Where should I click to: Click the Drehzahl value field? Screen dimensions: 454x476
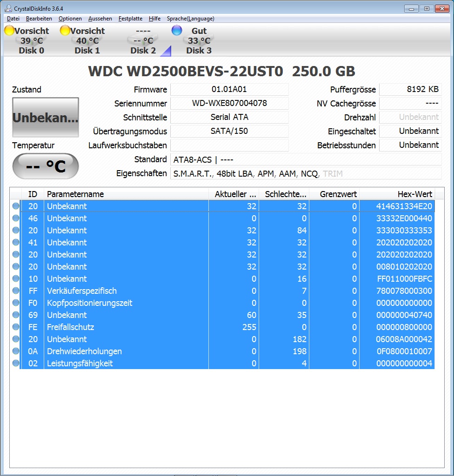411,117
